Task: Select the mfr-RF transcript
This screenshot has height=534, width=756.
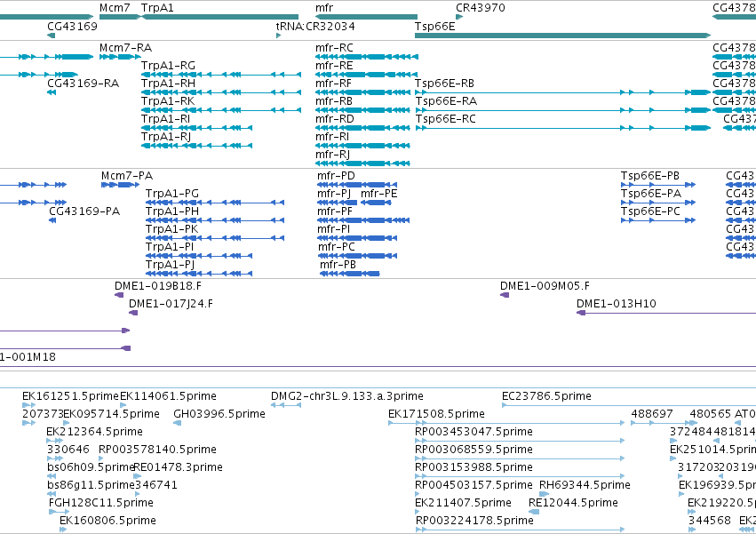Action: [x=362, y=92]
